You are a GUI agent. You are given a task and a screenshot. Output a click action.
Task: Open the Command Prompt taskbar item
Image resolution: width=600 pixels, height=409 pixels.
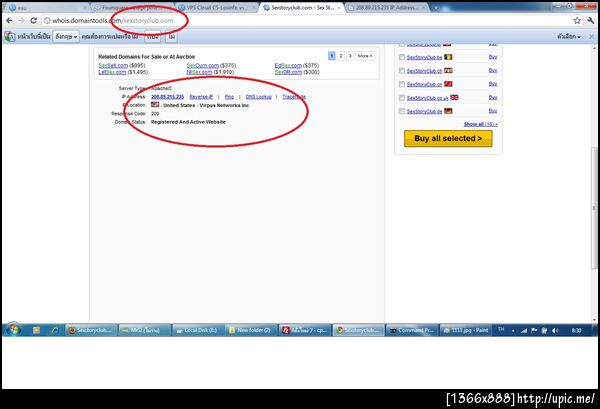[412, 330]
